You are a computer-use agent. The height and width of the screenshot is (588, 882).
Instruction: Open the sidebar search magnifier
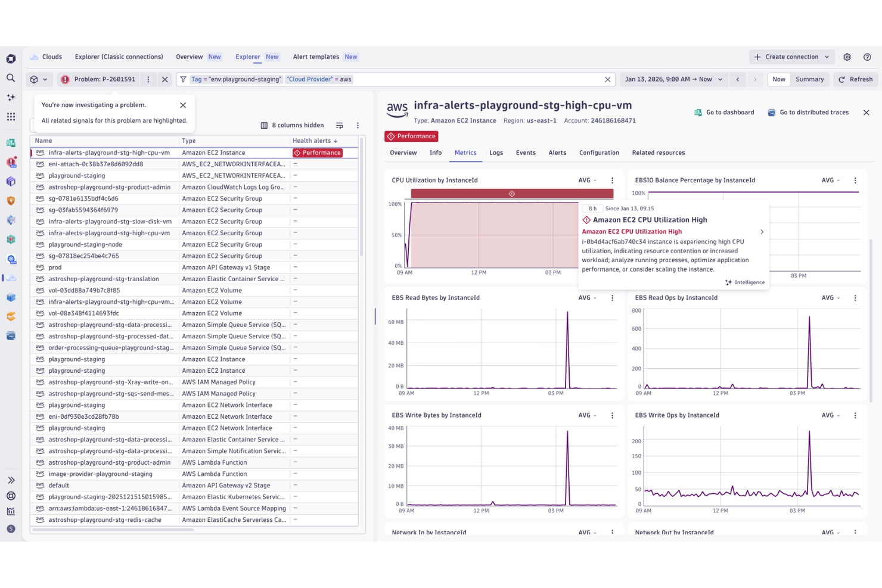(x=11, y=78)
